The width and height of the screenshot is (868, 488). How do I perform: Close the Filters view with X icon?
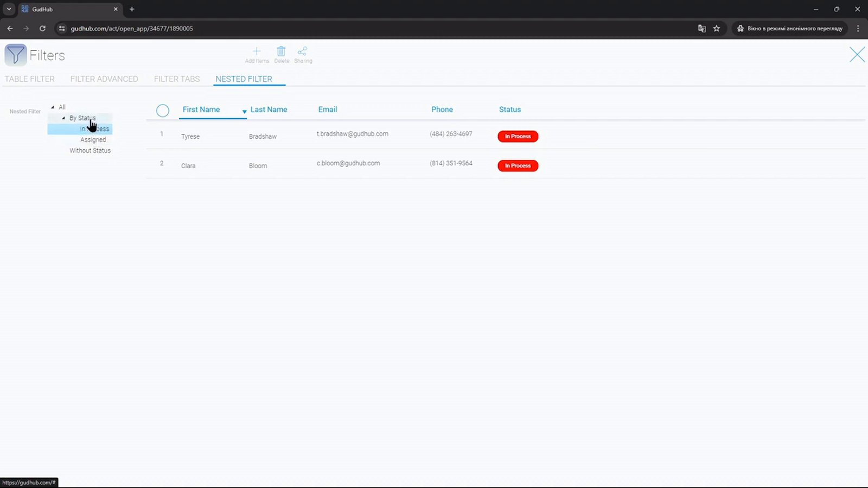point(857,54)
